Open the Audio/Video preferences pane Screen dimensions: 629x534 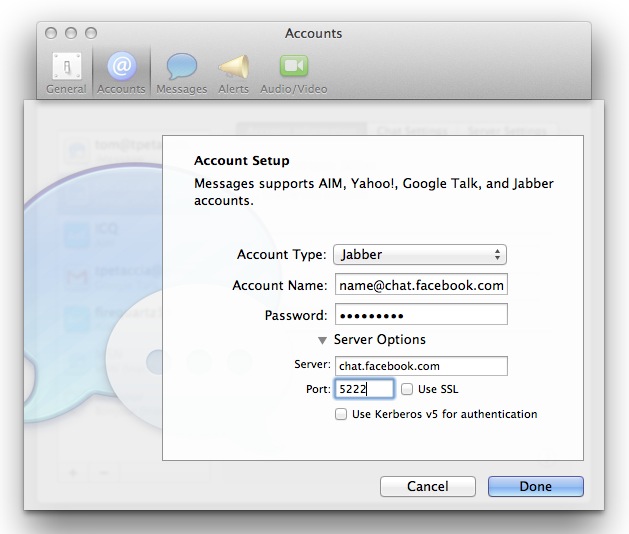293,72
